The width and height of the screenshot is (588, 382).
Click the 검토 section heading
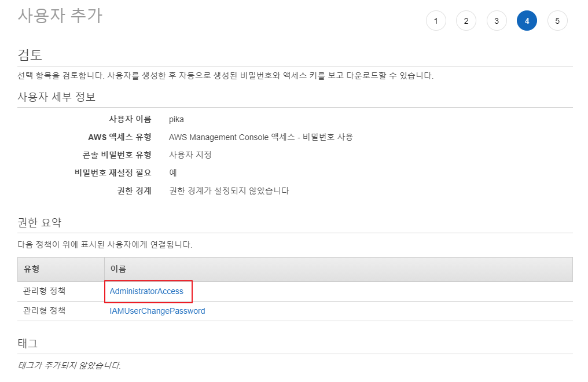click(30, 55)
